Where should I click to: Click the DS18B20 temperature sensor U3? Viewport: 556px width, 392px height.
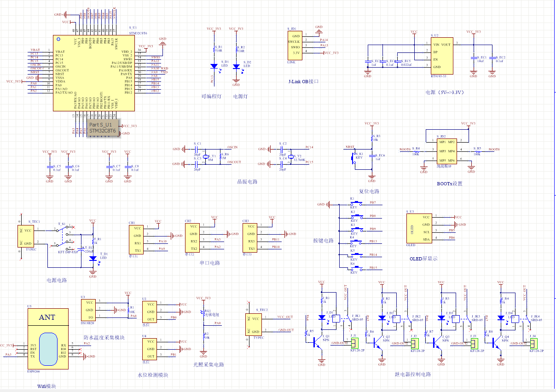point(89,310)
